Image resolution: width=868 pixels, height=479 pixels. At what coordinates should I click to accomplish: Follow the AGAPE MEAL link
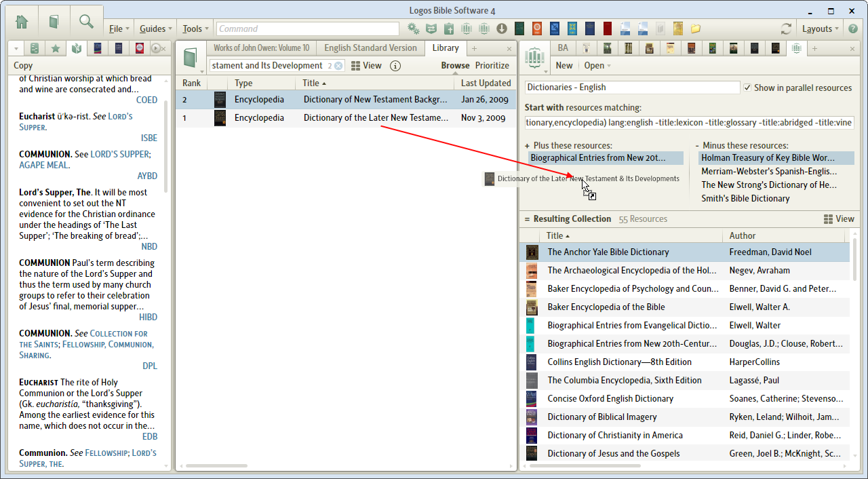click(x=44, y=165)
